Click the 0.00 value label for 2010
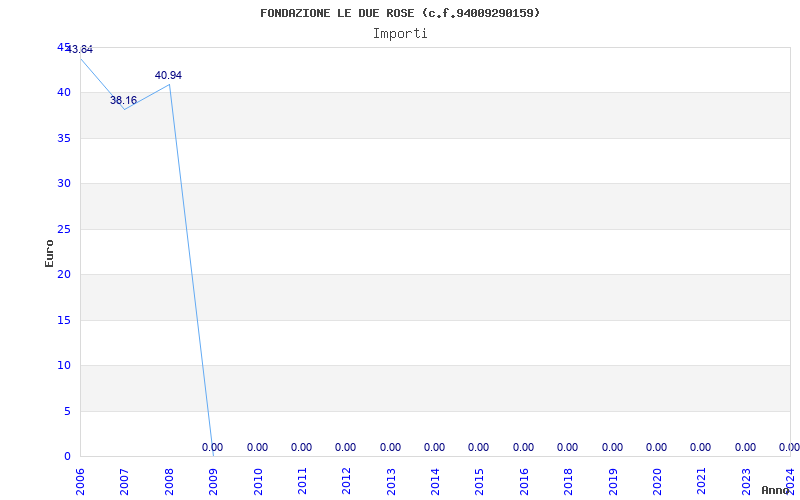Image resolution: width=800 pixels, height=500 pixels. coord(257,447)
